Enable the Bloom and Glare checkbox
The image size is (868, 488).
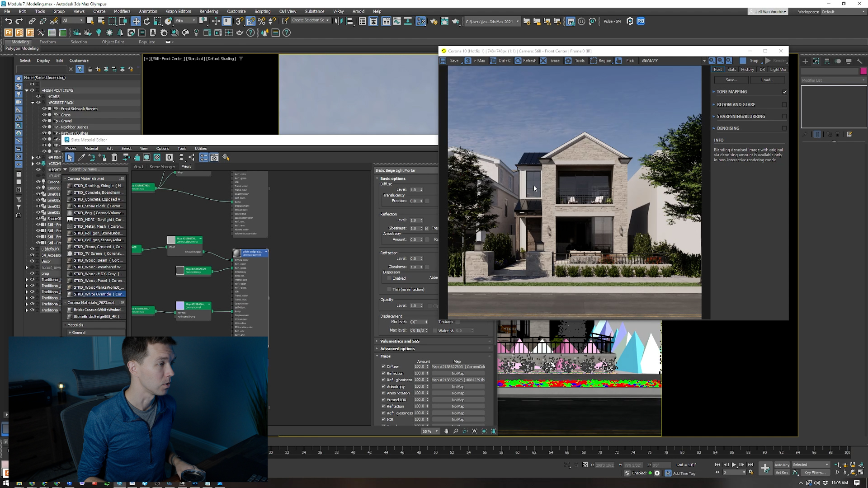[x=784, y=104]
